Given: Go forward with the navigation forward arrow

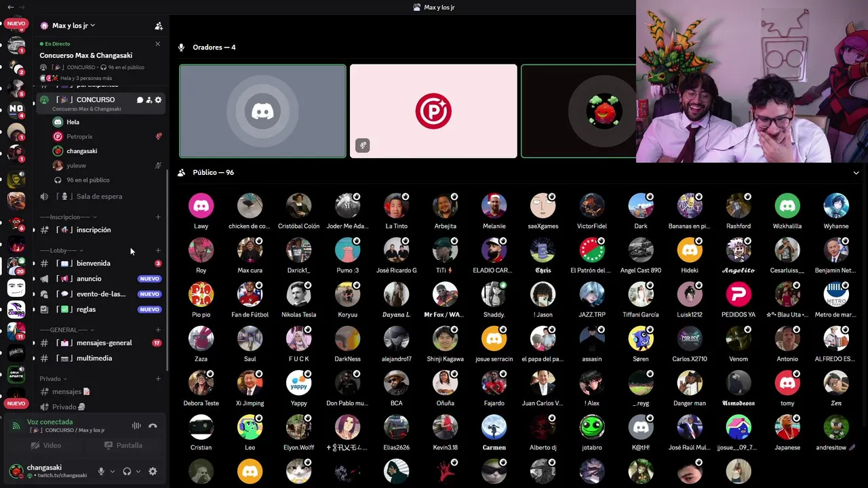Looking at the screenshot, I should pyautogui.click(x=22, y=7).
